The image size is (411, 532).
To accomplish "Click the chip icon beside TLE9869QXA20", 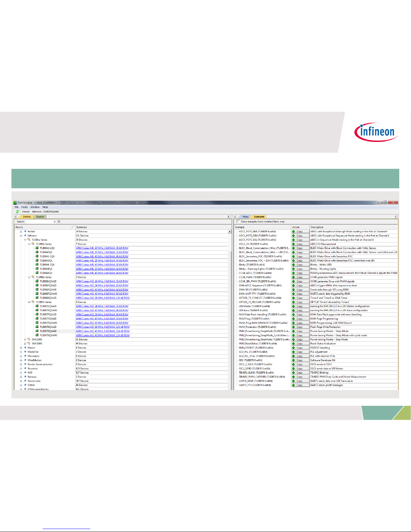I will coord(37,298).
